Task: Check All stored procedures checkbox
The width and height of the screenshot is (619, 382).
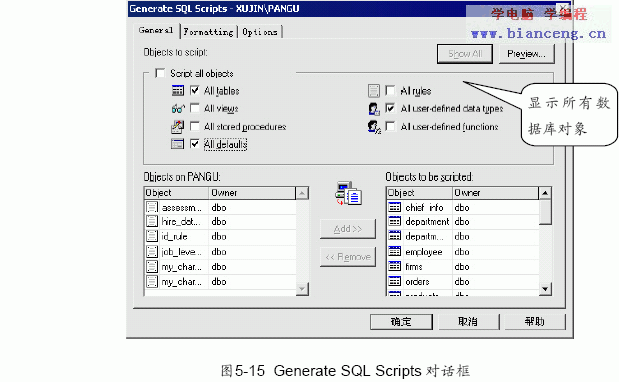Action: (195, 126)
